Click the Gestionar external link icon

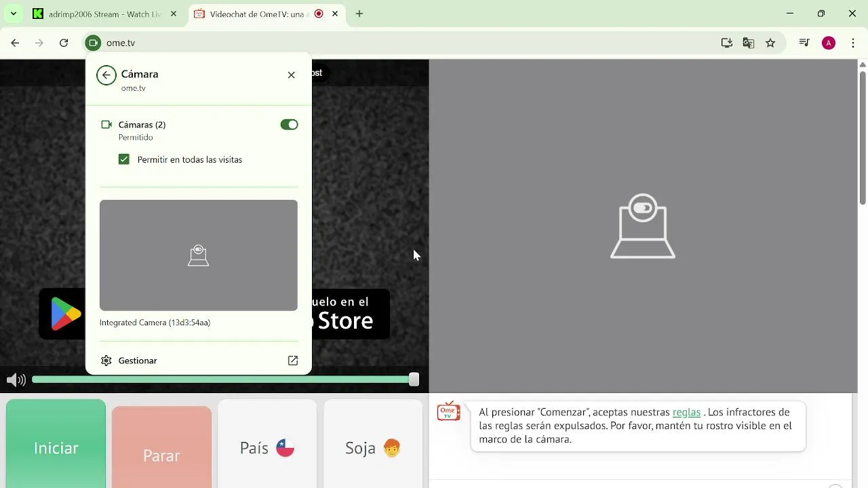pos(293,361)
